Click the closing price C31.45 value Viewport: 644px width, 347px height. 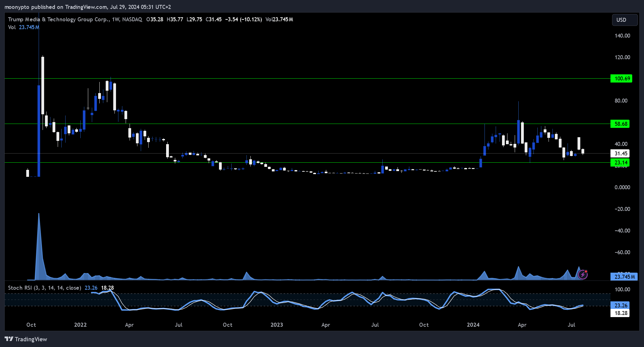(214, 19)
